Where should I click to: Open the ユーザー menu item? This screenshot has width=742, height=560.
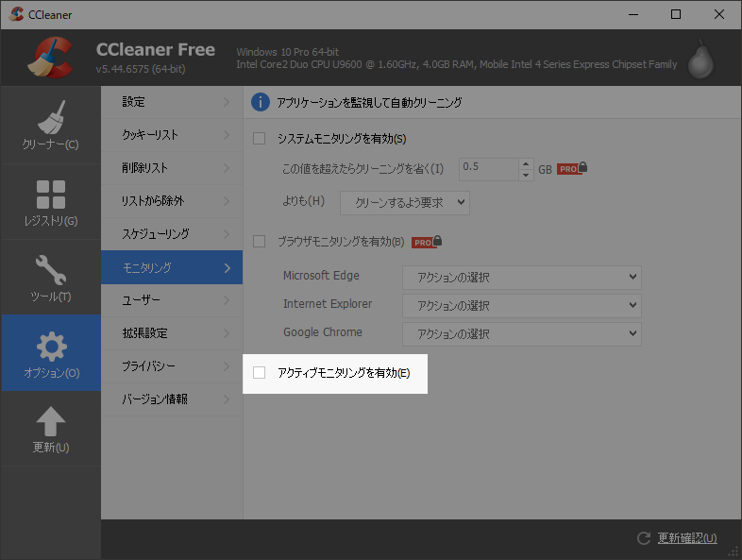tap(172, 300)
